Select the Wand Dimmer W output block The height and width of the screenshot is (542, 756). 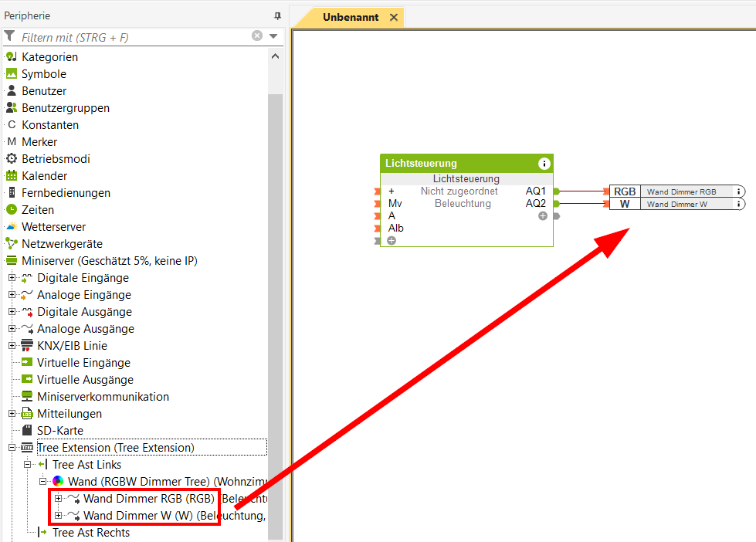click(x=676, y=204)
